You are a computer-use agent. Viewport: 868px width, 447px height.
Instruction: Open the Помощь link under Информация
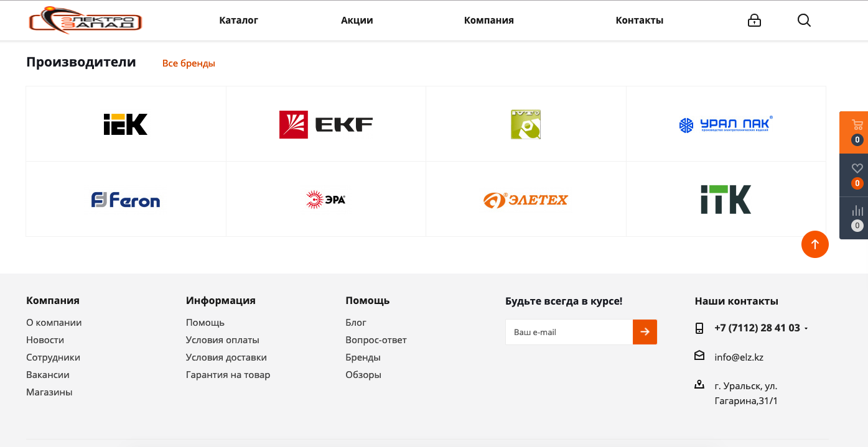[205, 323]
